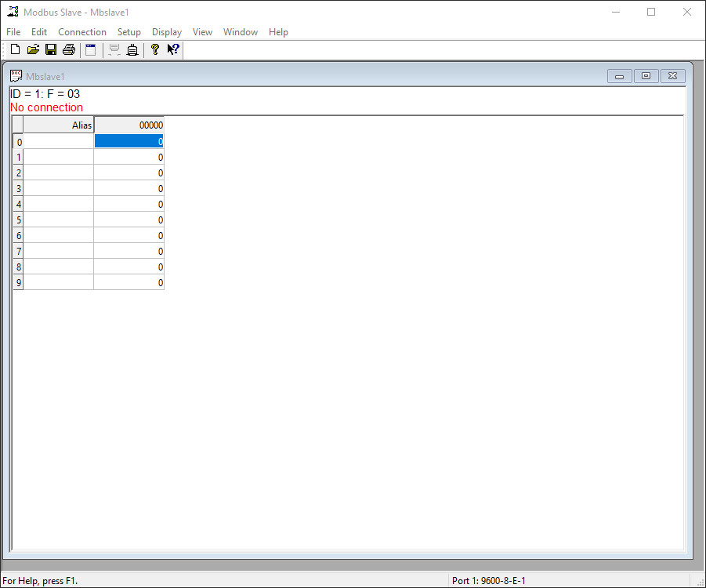The image size is (706, 588).
Task: Click the New document toolbar icon
Action: tap(15, 49)
